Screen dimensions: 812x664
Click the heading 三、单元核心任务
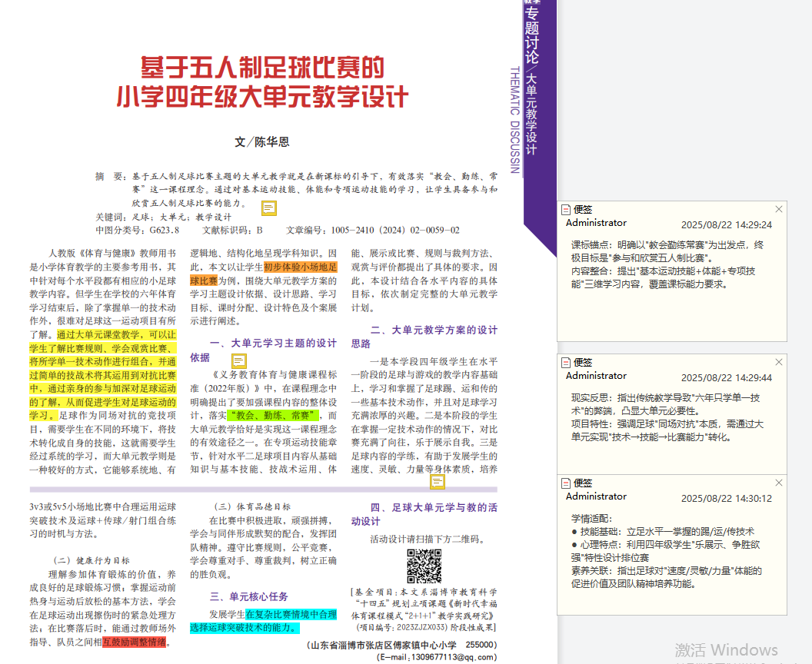pyautogui.click(x=248, y=596)
